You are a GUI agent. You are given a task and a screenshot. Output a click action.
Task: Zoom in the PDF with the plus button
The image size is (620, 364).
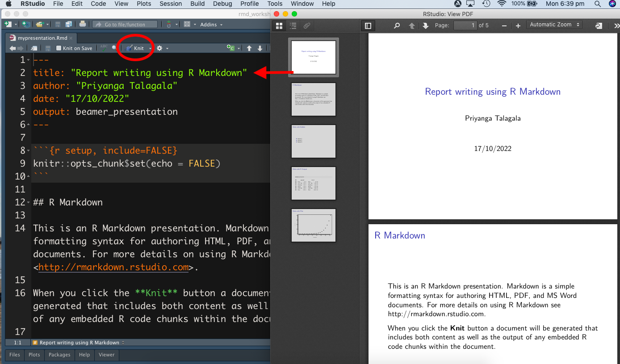(518, 26)
